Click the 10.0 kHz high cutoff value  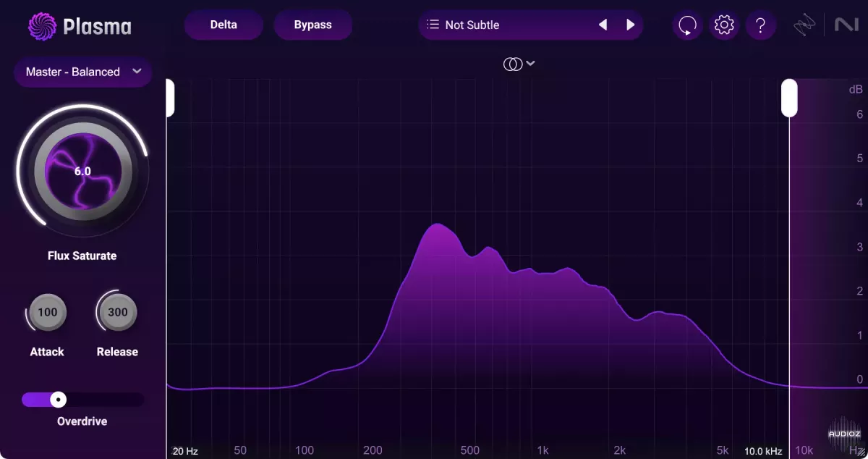(x=763, y=451)
